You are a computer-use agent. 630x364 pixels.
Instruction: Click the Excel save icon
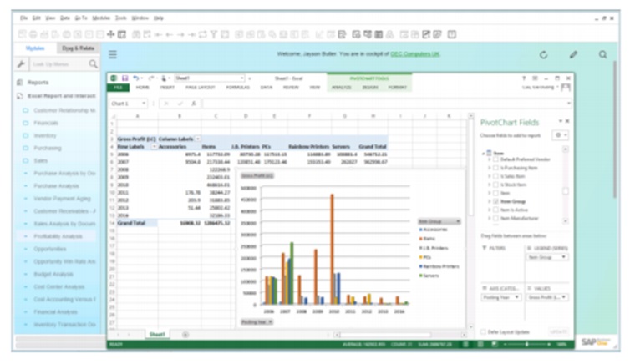(125, 78)
